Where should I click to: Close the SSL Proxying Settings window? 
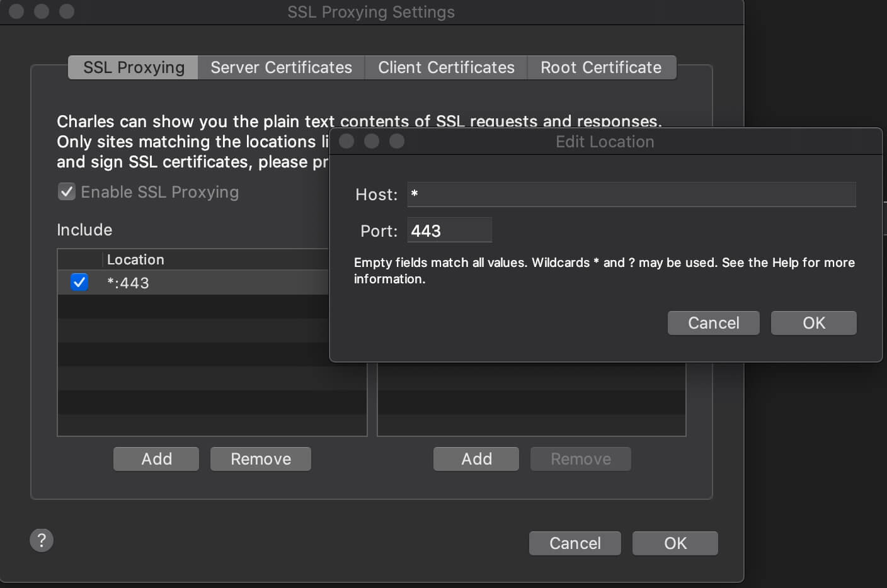[x=16, y=11]
